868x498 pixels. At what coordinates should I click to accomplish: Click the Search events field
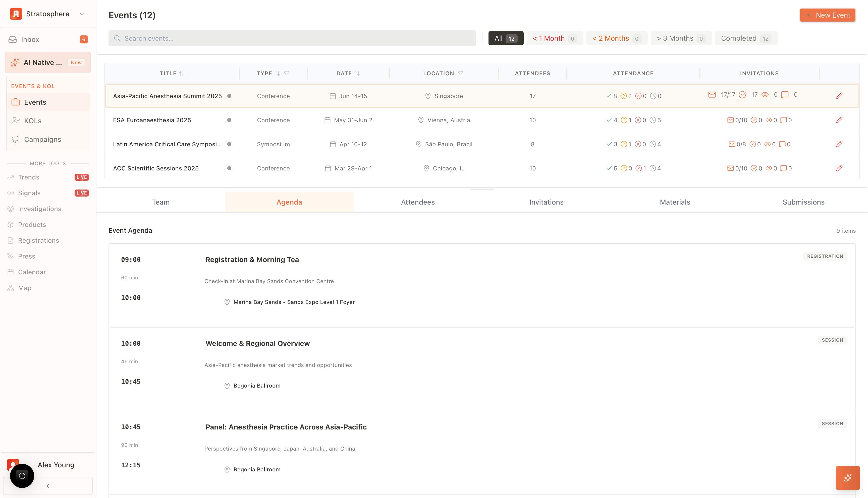tap(292, 38)
